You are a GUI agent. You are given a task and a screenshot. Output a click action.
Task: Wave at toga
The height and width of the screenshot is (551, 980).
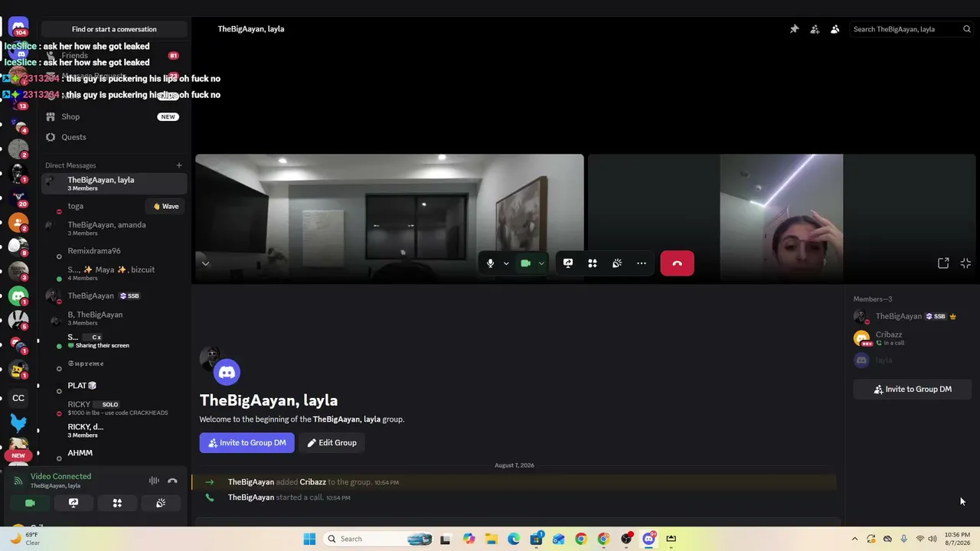(x=166, y=206)
